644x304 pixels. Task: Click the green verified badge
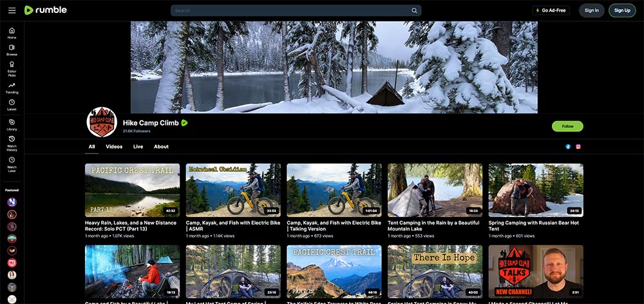tap(184, 122)
